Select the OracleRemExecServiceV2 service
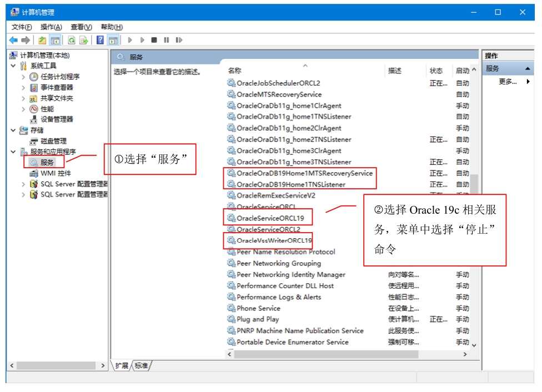Viewport: 542px width, 392px height. [x=276, y=195]
